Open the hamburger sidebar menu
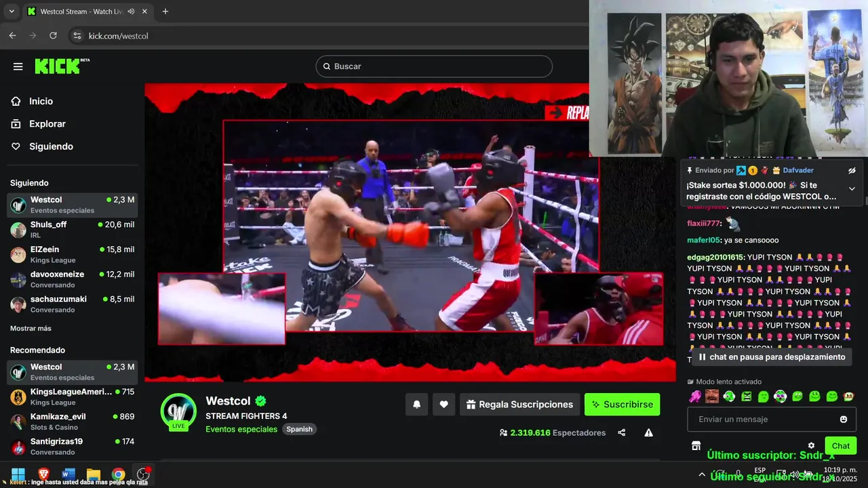 point(18,66)
